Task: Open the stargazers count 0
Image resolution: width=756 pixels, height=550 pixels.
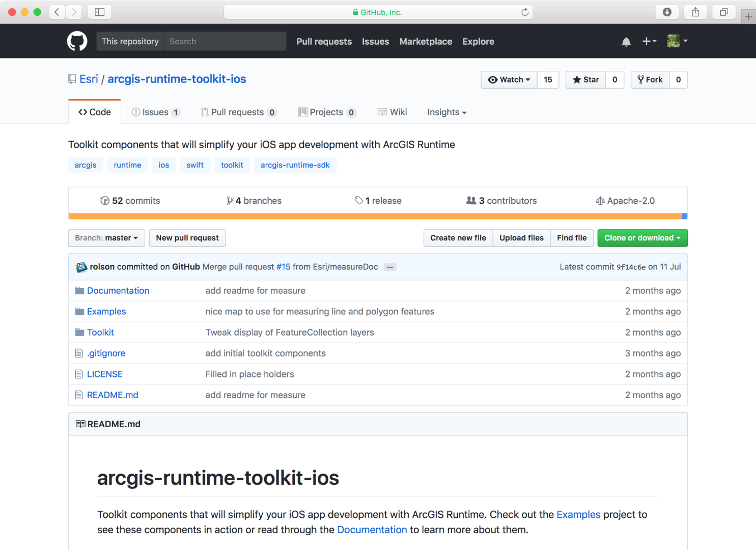Action: coord(615,79)
